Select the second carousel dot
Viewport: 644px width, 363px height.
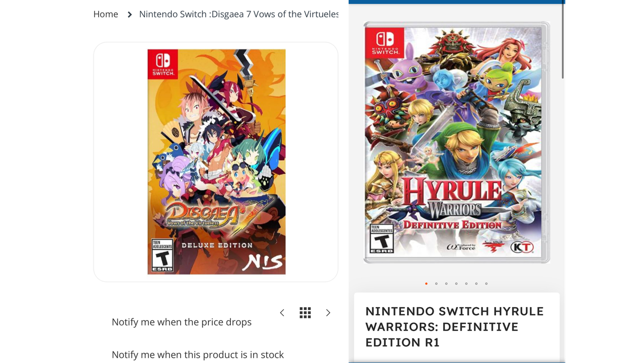point(436,283)
